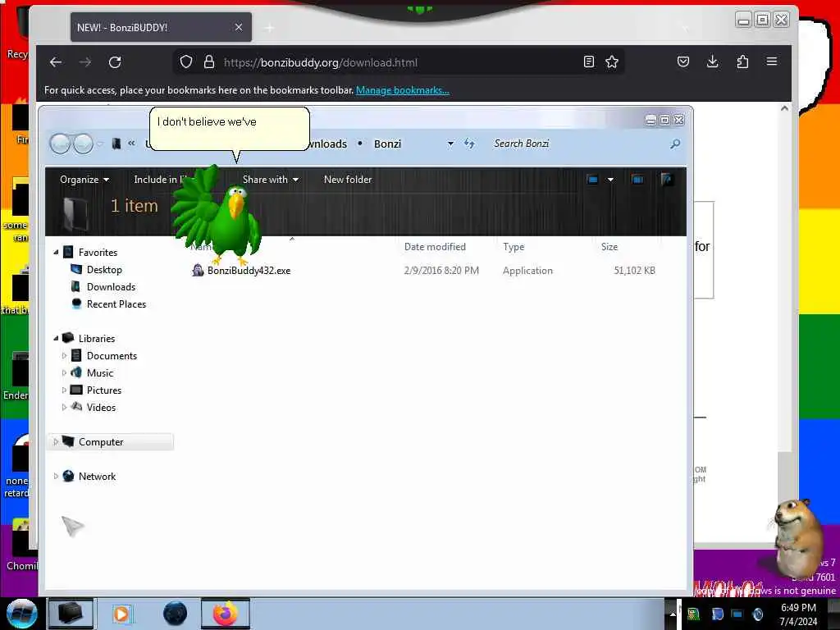The height and width of the screenshot is (630, 840).
Task: Toggle reader view in Firefox
Action: pyautogui.click(x=589, y=62)
